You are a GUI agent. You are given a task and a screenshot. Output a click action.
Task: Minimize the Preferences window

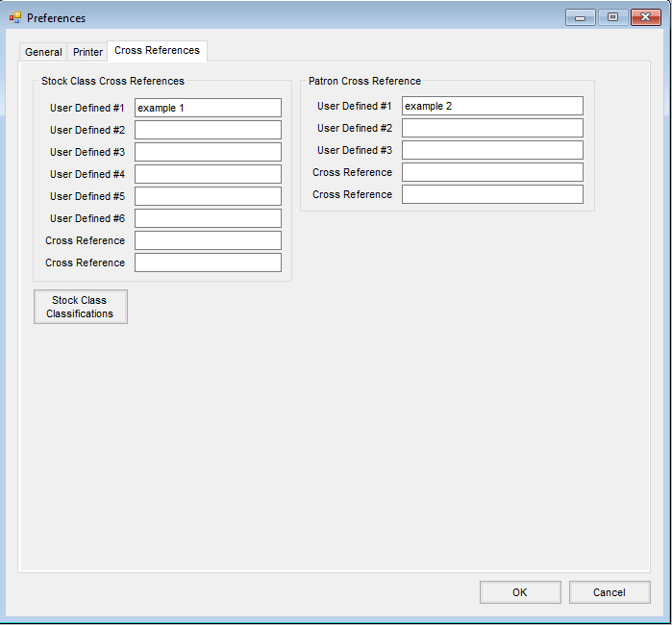pyautogui.click(x=581, y=17)
